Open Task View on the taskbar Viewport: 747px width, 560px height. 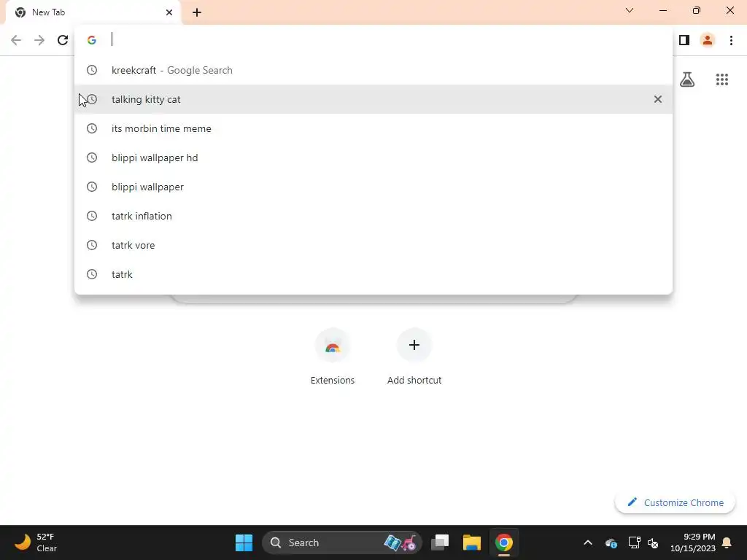(x=440, y=542)
